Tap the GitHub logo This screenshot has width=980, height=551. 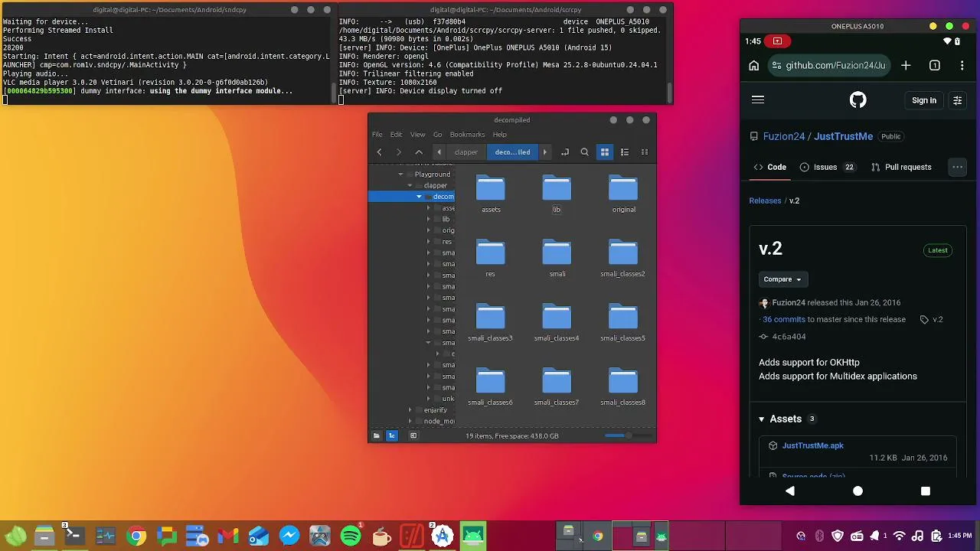[x=857, y=100]
